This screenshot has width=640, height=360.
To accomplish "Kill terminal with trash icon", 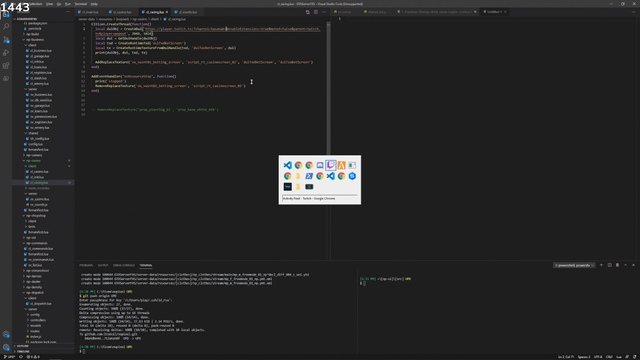I will point(617,265).
